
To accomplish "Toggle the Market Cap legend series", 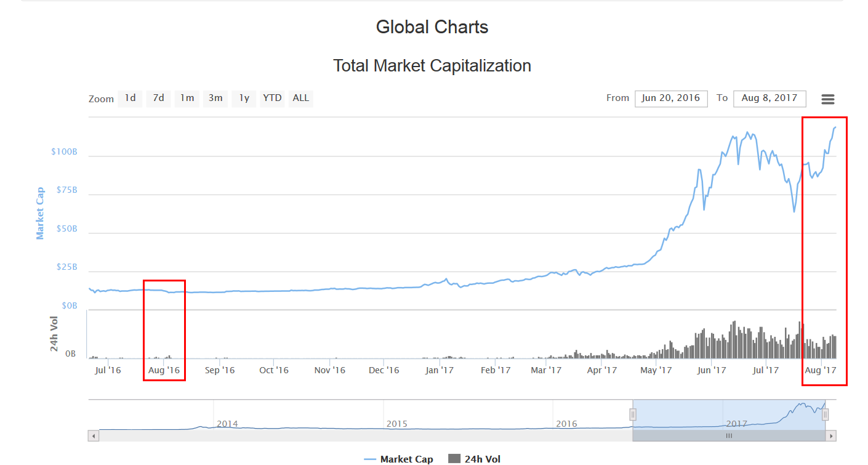I will [399, 459].
